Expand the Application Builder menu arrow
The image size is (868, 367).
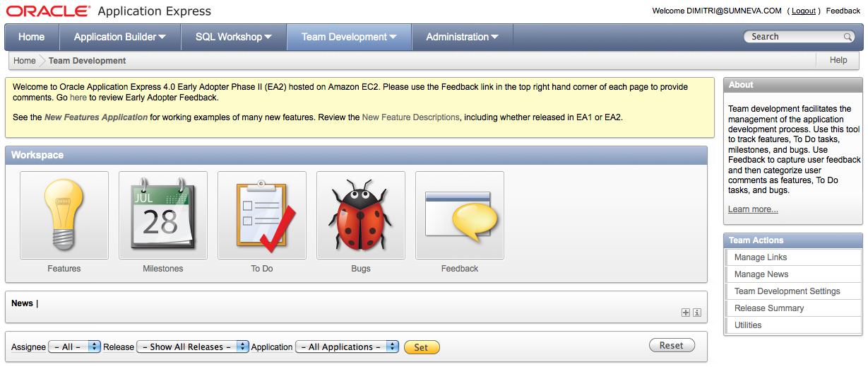pos(162,37)
